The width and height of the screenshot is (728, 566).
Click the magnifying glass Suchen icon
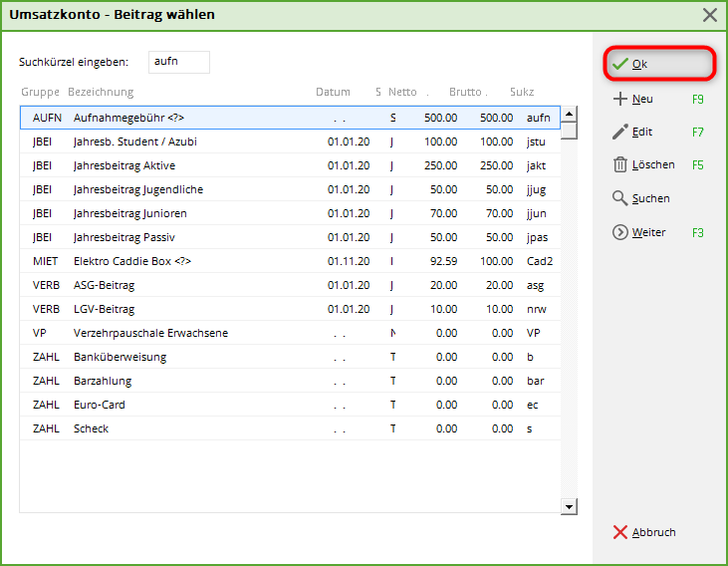619,199
